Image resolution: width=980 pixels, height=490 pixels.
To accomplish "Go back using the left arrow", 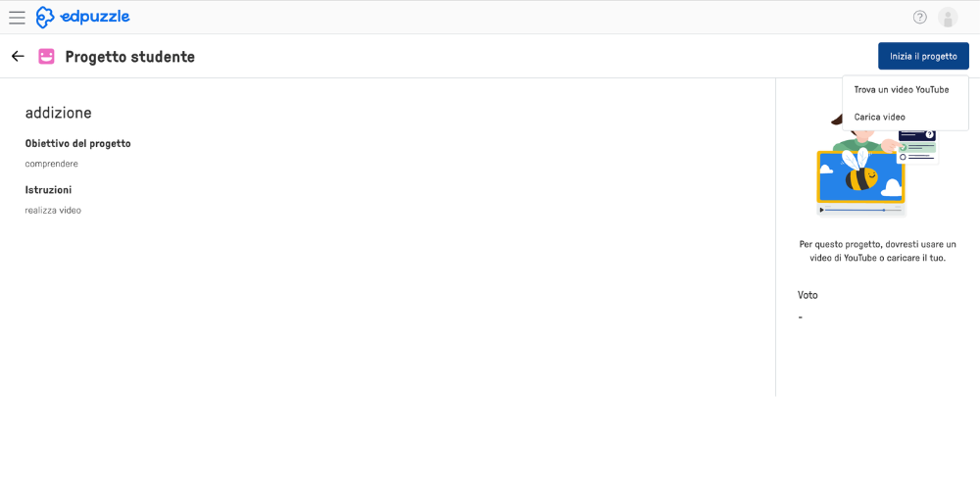I will point(18,57).
